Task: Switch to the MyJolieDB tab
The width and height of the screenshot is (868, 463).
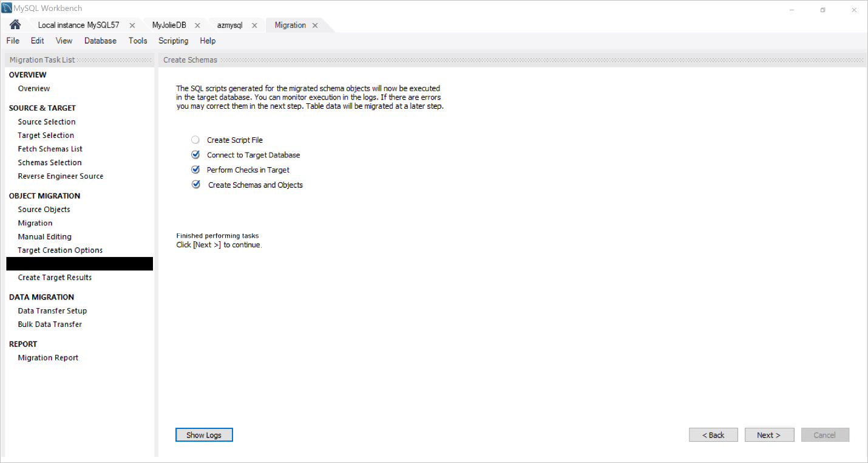Action: pyautogui.click(x=169, y=26)
